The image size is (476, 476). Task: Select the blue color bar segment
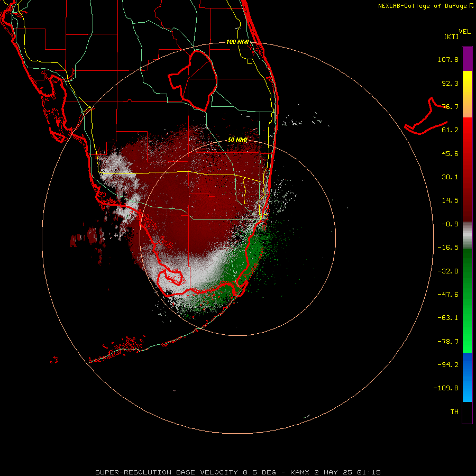coord(467,377)
